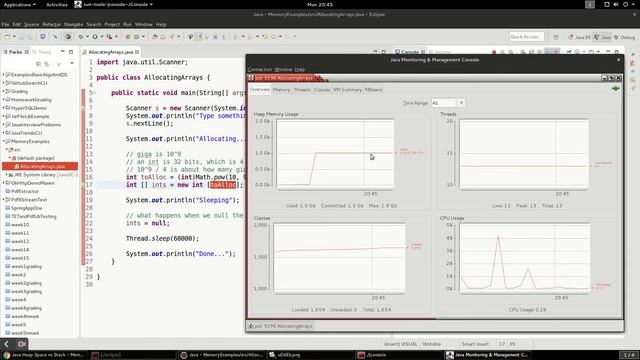Click the green connection status icon in JConsole
This screenshot has height=360, width=640.
coord(616,89)
